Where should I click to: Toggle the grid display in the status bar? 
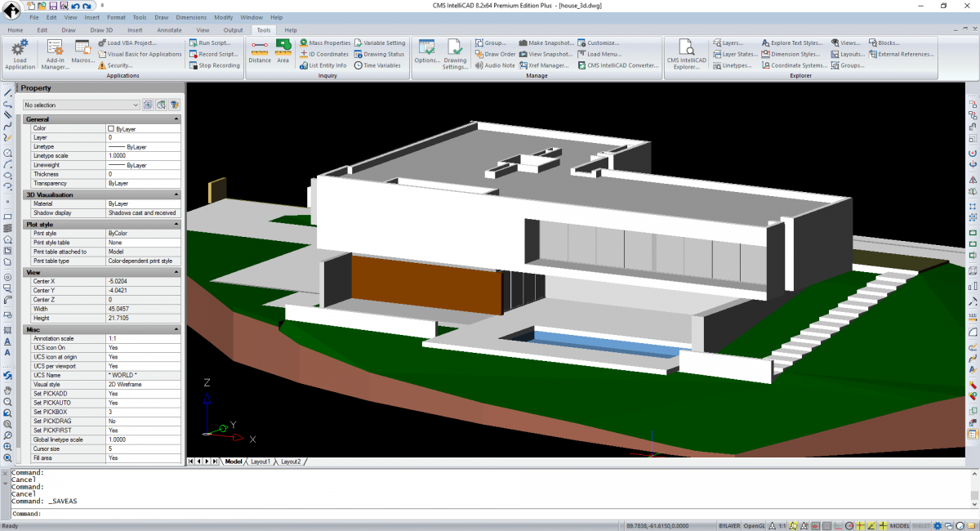pos(825,525)
